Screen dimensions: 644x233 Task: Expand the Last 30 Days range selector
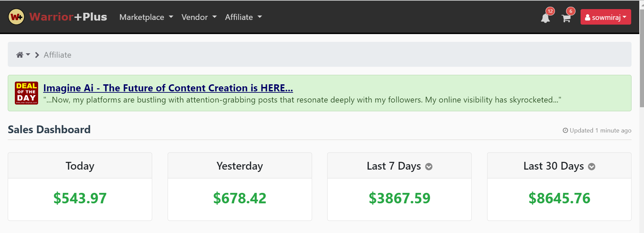tap(592, 167)
